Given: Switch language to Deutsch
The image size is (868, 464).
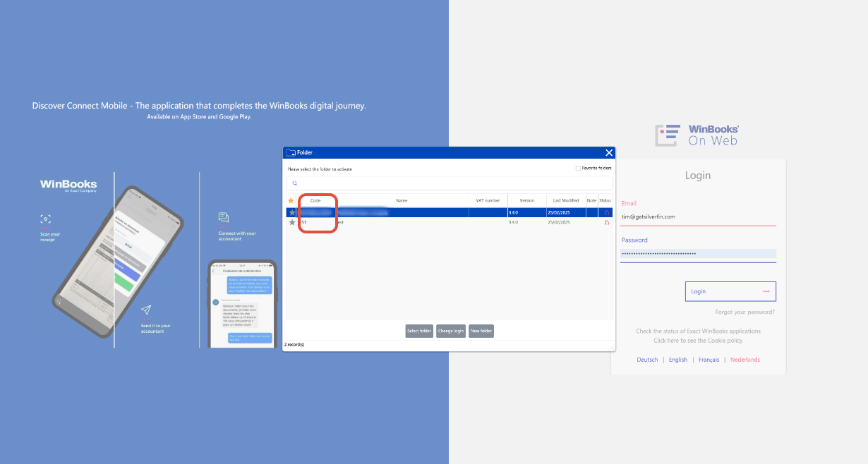Looking at the screenshot, I should tap(647, 360).
